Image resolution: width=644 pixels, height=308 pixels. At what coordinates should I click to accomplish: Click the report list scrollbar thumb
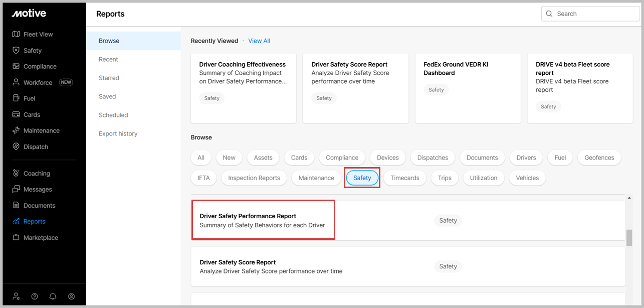tap(629, 238)
